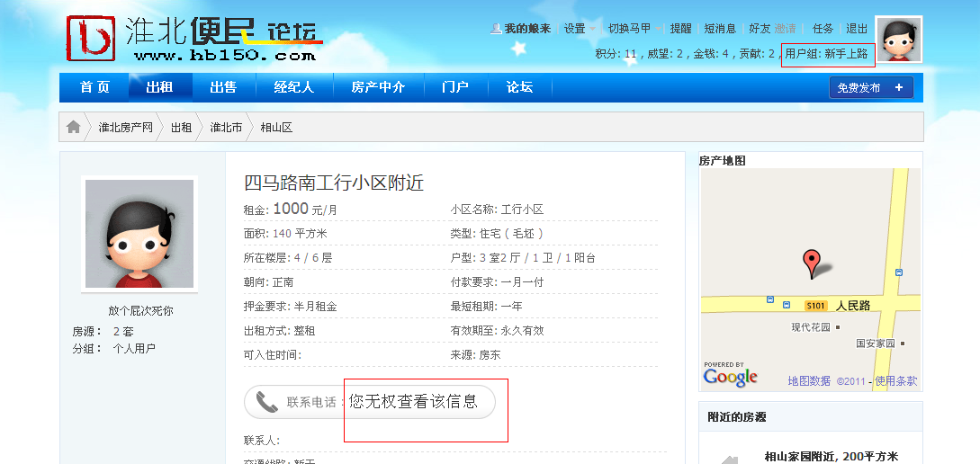Click the 邀请 link

pos(785,29)
